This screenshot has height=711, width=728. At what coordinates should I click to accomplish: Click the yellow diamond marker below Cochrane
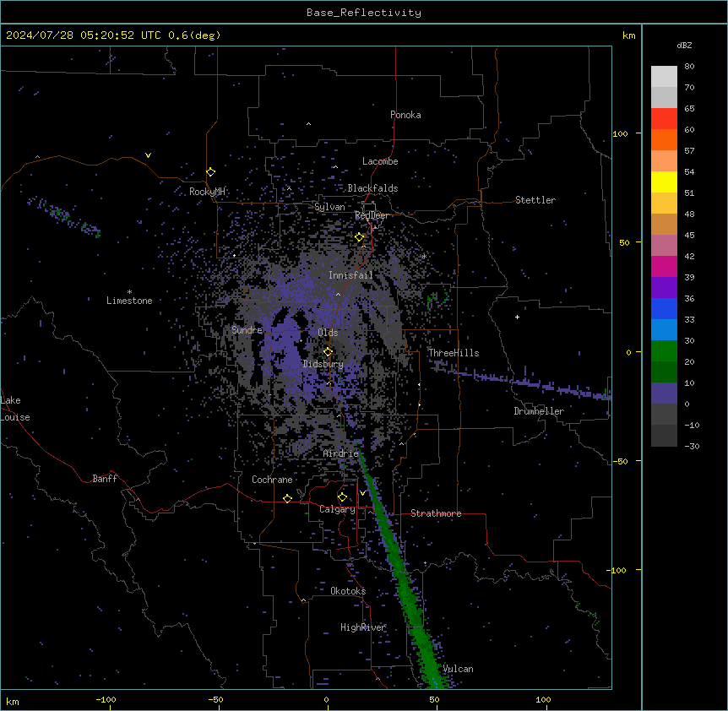pos(287,498)
